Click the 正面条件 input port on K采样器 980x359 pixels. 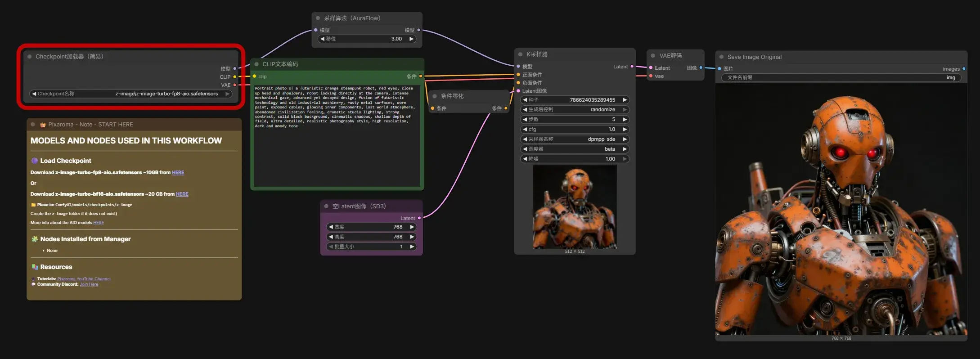point(518,75)
